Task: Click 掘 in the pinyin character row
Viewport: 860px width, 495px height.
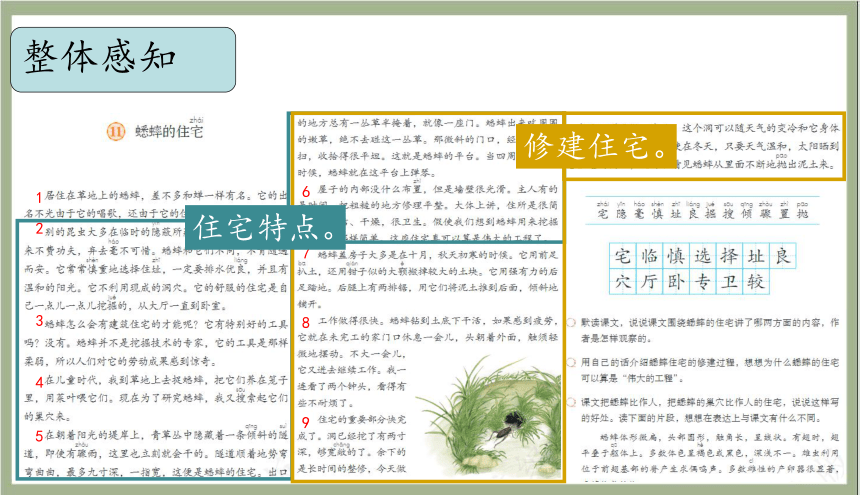Action: coord(711,214)
